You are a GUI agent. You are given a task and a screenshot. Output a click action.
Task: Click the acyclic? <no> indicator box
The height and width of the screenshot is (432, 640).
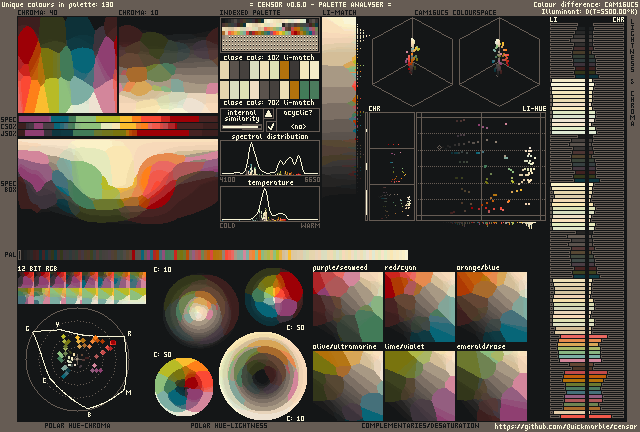[298, 120]
